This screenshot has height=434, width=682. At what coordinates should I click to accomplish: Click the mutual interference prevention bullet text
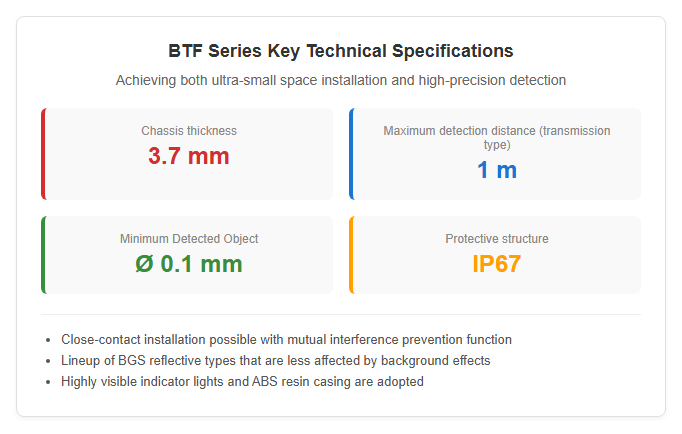point(286,340)
